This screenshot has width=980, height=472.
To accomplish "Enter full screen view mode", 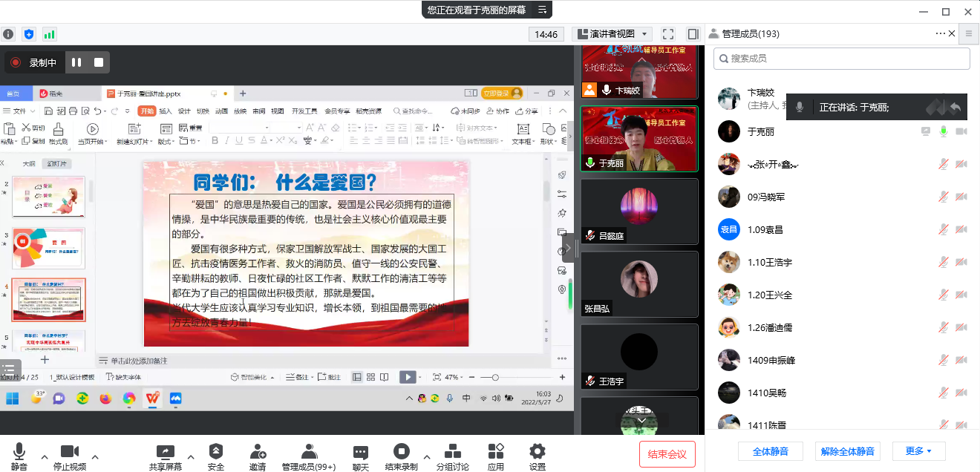I will (667, 34).
